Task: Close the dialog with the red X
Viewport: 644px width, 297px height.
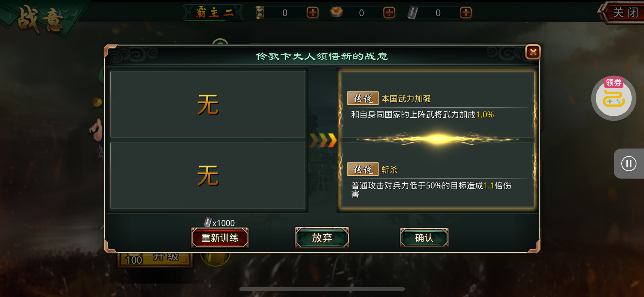Action: pos(533,52)
